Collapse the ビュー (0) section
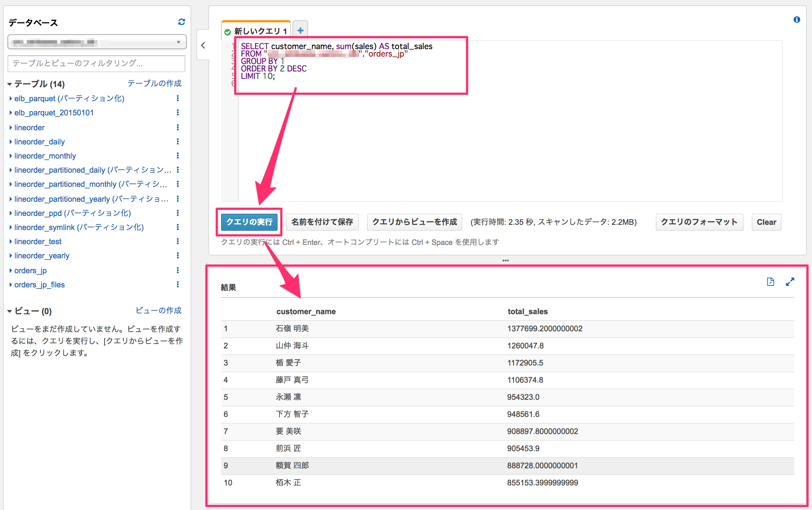Screen dimensions: 812x510 point(10,311)
